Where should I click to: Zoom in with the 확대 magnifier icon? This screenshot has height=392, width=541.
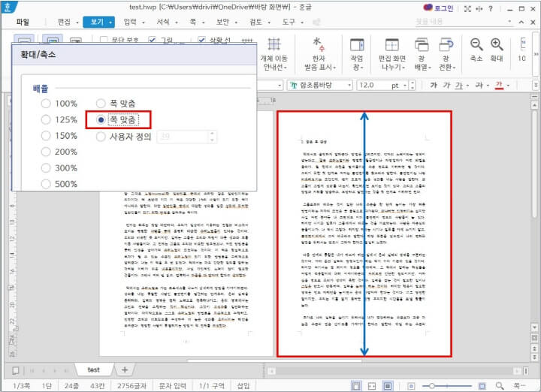pos(497,44)
